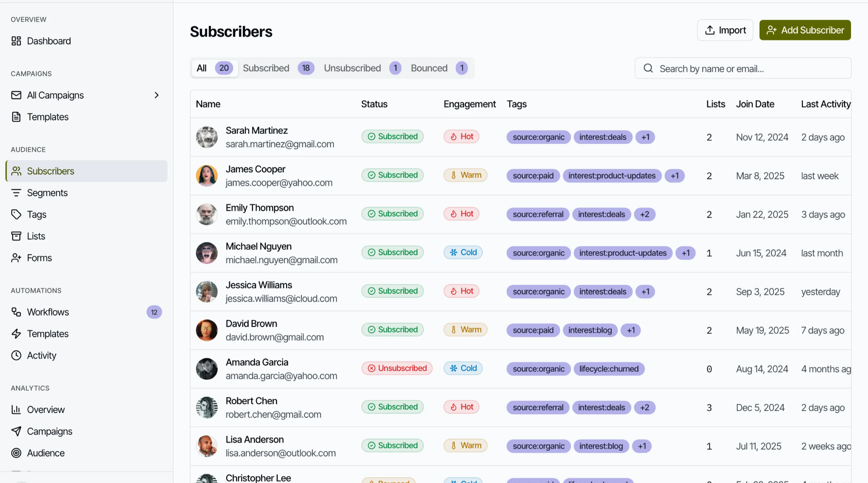Screen dimensions: 868x483
Task: Click Jessica Williams's Subscribed status badge
Action: coord(392,291)
